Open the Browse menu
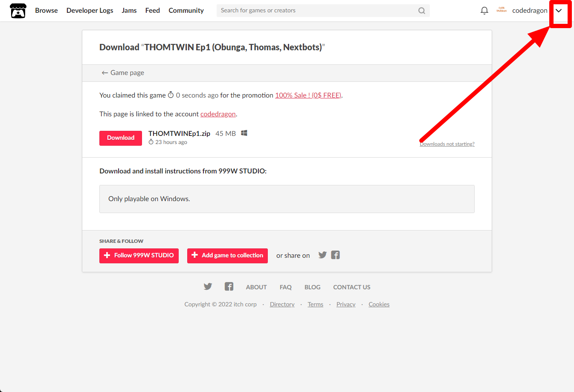The image size is (574, 392). 46,11
